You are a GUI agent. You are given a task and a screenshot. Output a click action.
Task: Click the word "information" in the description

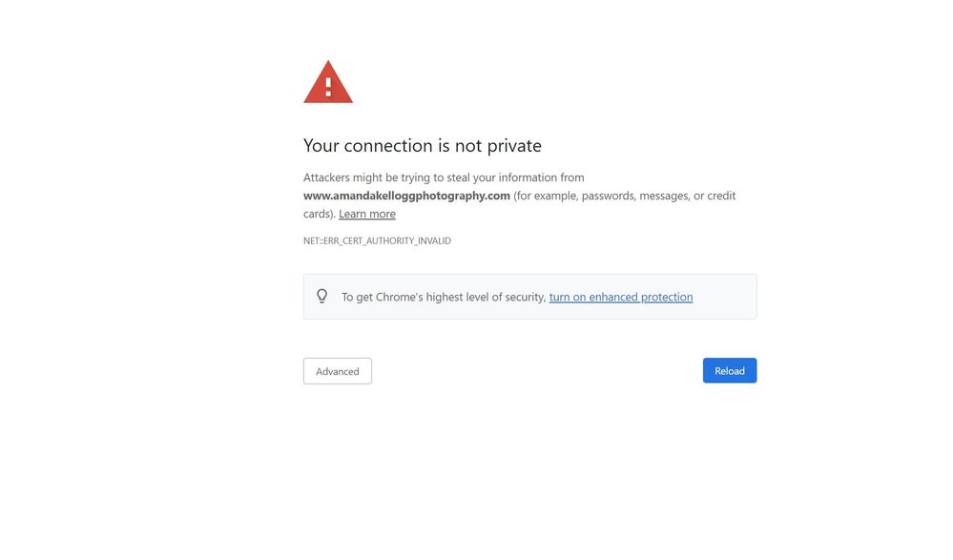click(x=523, y=178)
